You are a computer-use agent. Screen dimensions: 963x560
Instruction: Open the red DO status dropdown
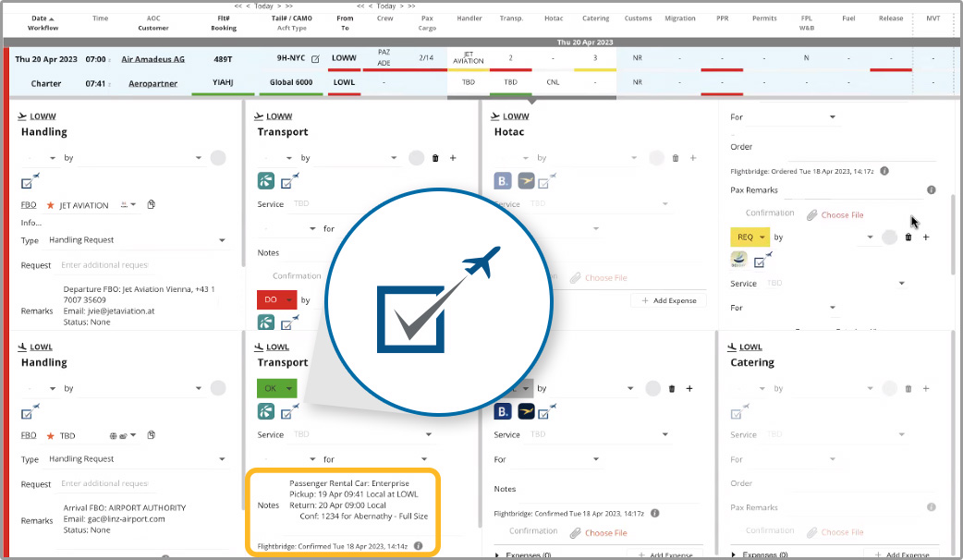276,300
